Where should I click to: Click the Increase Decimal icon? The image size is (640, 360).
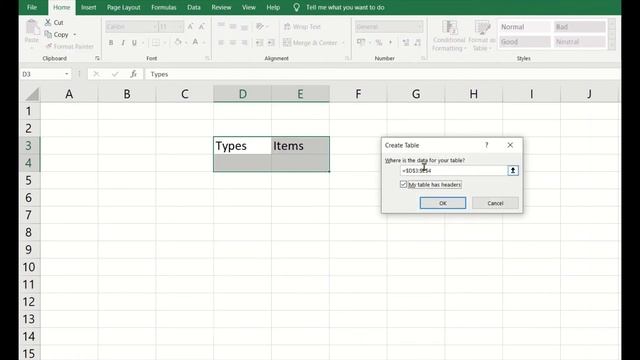click(x=406, y=42)
